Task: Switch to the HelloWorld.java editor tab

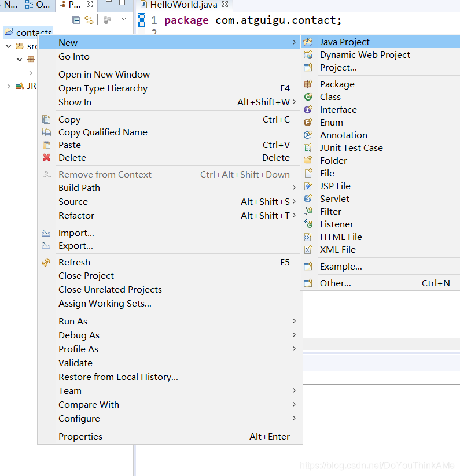Action: 183,5
